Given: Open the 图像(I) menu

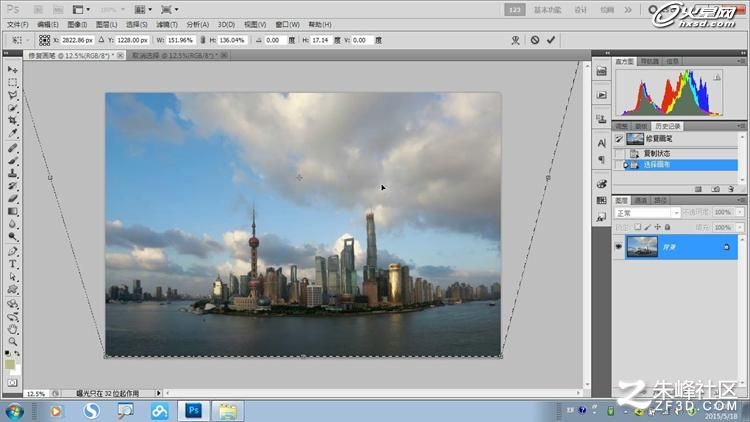Looking at the screenshot, I should click(x=77, y=24).
